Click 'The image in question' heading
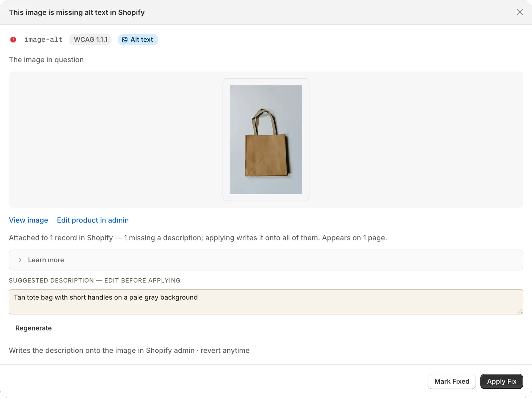This screenshot has height=398, width=532. pos(46,60)
